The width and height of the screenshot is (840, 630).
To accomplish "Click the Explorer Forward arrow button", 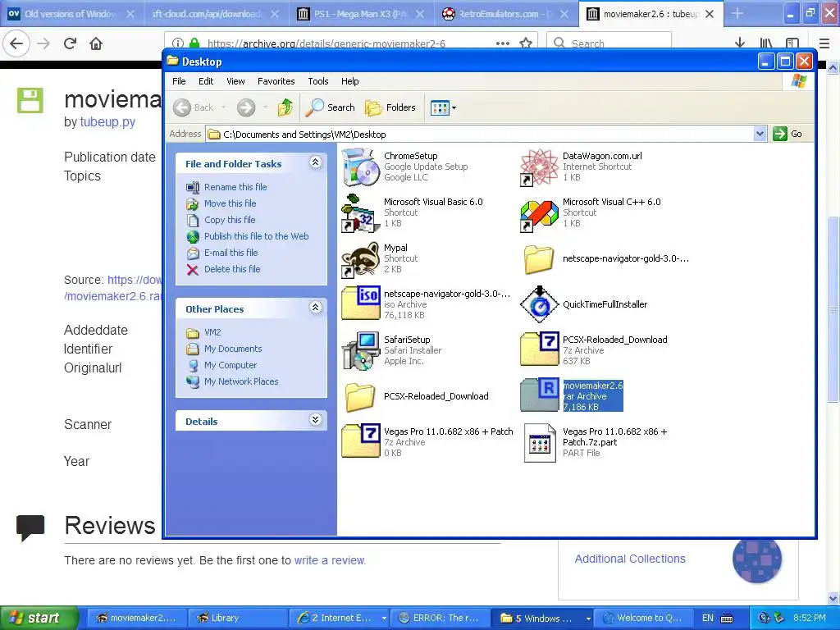I will (246, 107).
